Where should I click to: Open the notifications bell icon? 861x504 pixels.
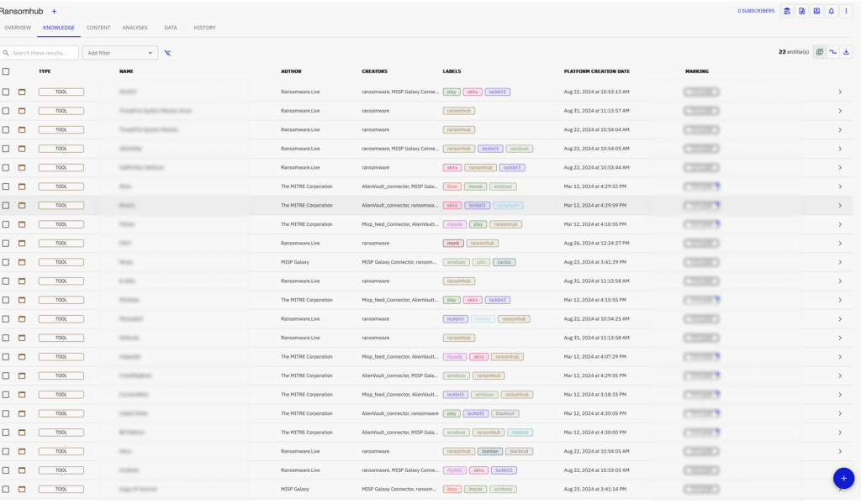pos(832,11)
